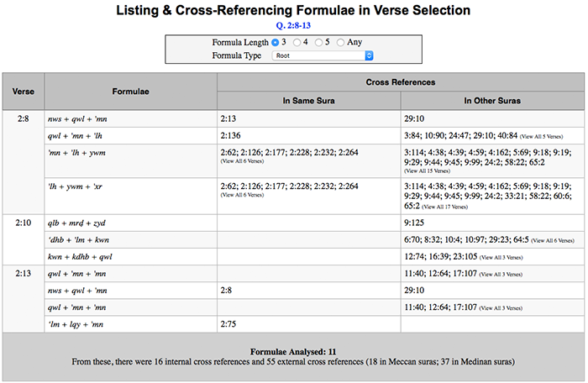This screenshot has width=588, height=383.
Task: Open the Formula Type Root dropdown
Action: [x=323, y=55]
